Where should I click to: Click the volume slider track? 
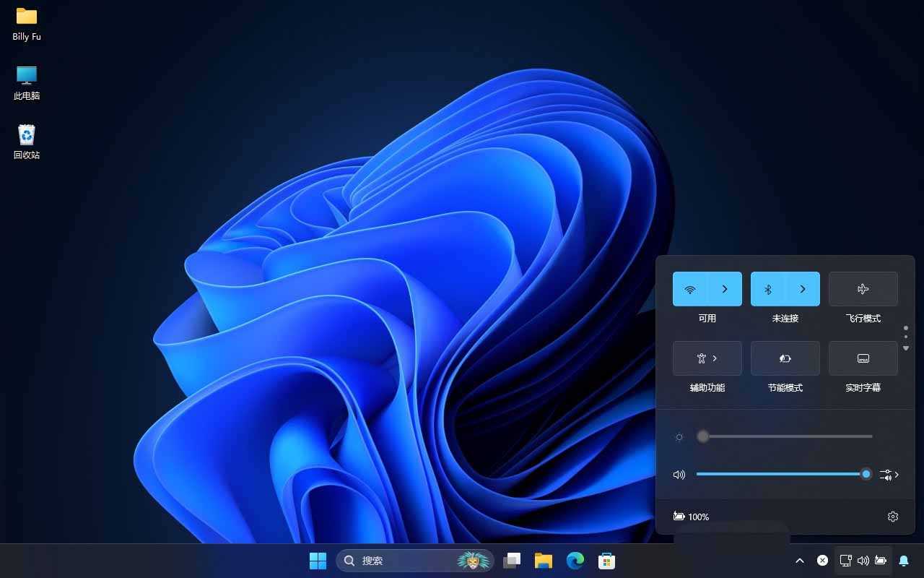[x=780, y=475]
